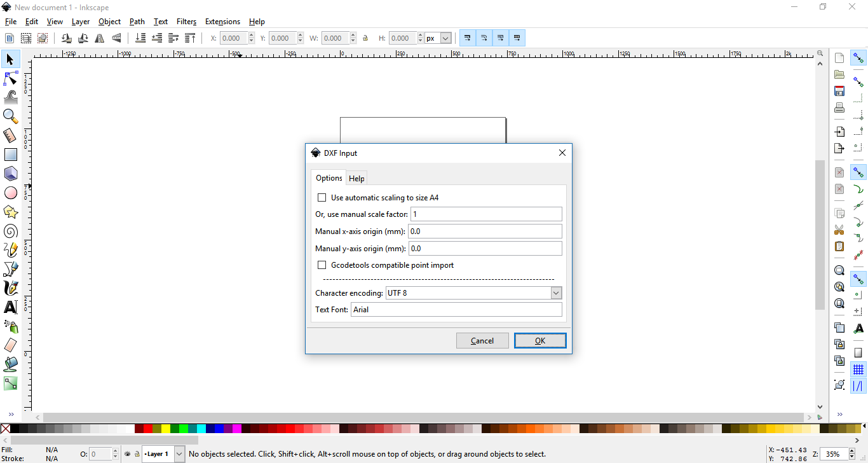Image resolution: width=868 pixels, height=463 pixels.
Task: Pick the yellow palette swatch
Action: click(166, 429)
